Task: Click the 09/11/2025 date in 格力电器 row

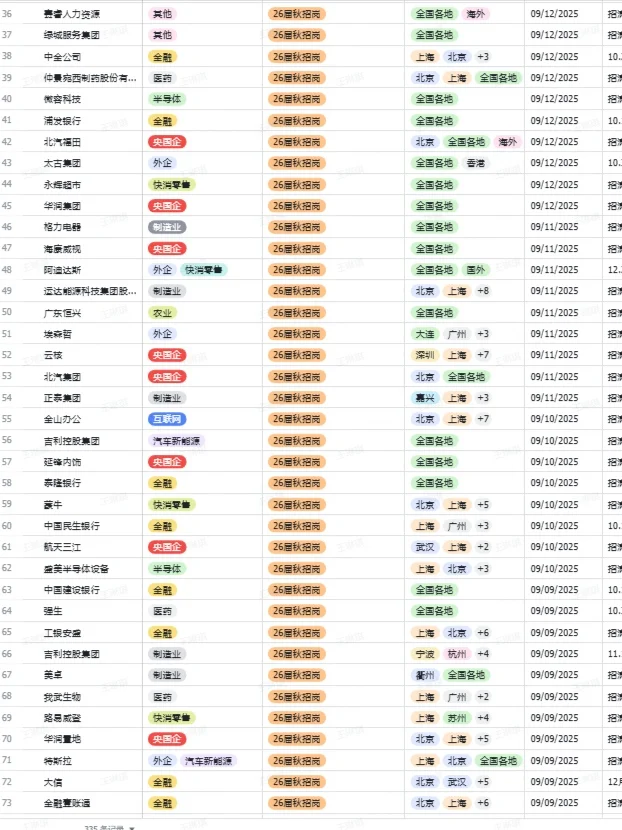Action: [554, 227]
